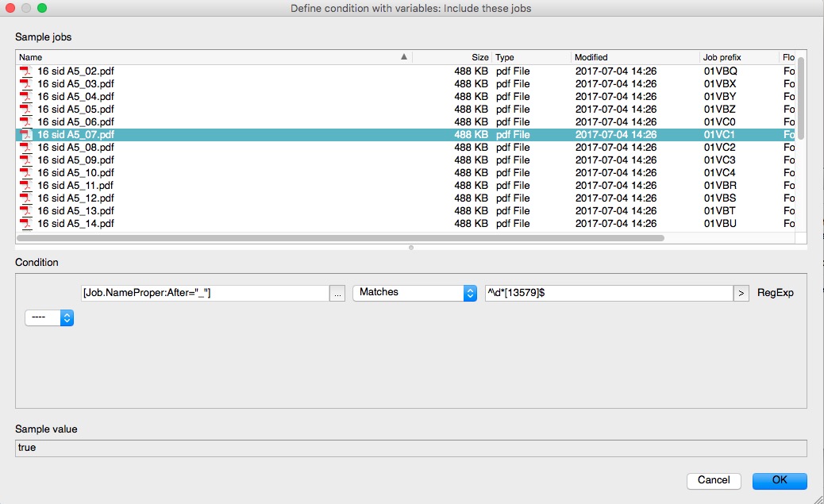This screenshot has height=504, width=824.
Task: Click the PDF icon of 16 sid A5_03.pdf
Action: point(25,84)
